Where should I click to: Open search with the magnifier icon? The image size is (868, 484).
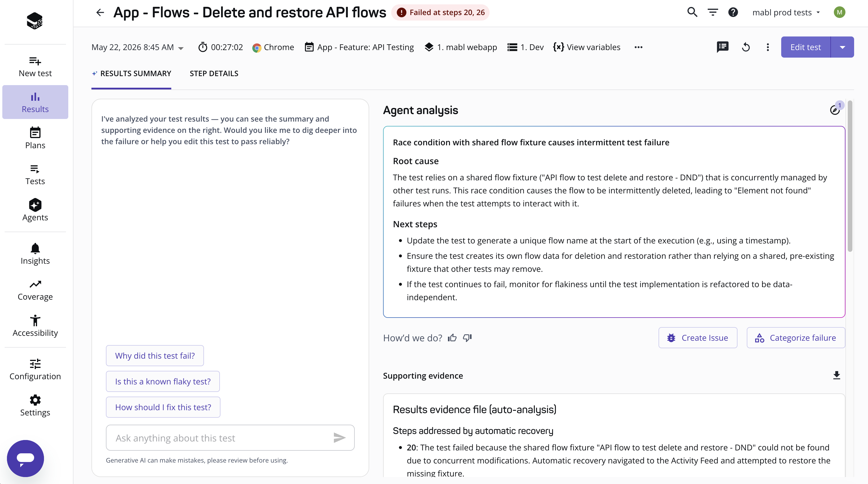tap(692, 12)
